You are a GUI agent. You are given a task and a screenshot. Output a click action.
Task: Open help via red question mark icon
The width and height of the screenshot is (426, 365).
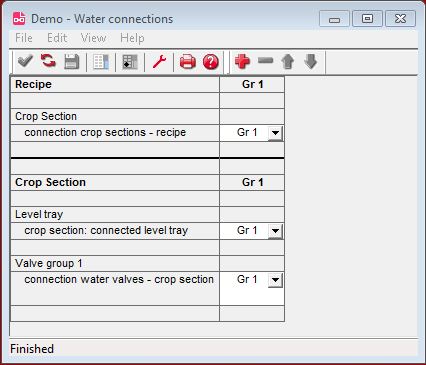click(211, 62)
